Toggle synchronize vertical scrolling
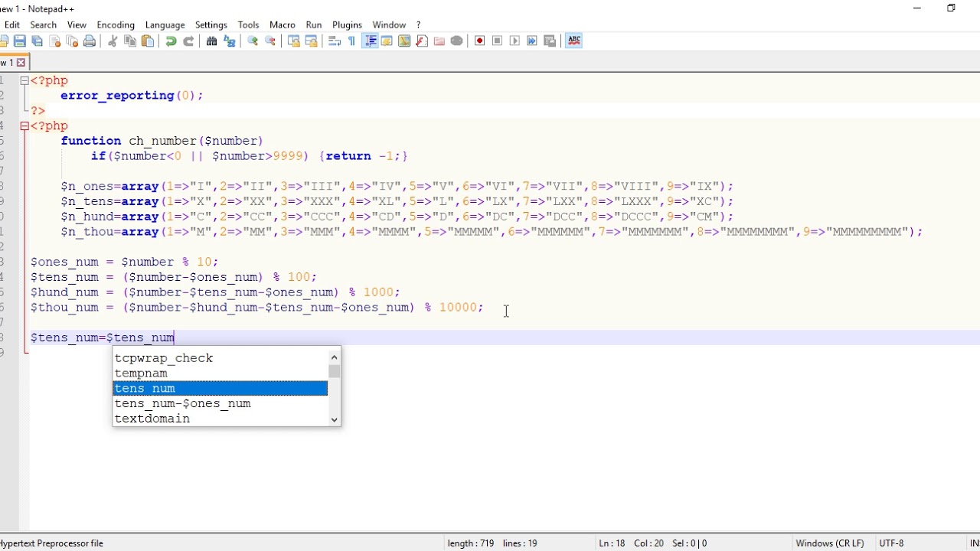 pos(293,41)
